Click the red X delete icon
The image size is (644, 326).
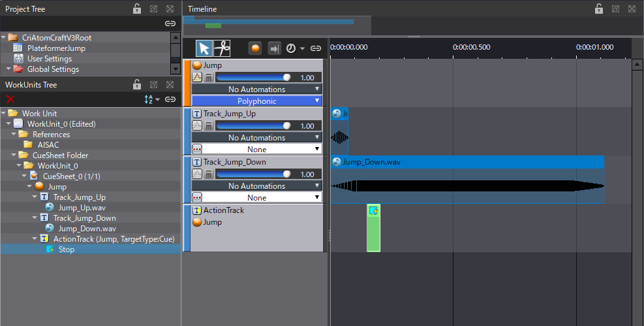click(x=10, y=99)
